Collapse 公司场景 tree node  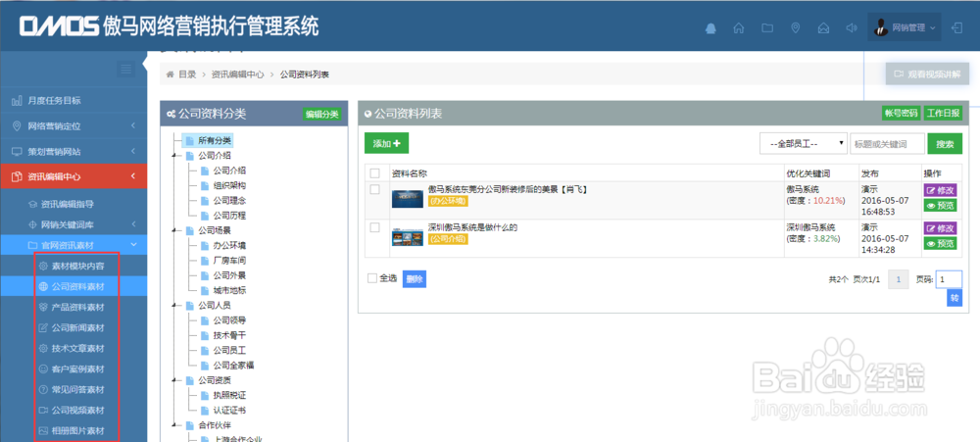(174, 230)
